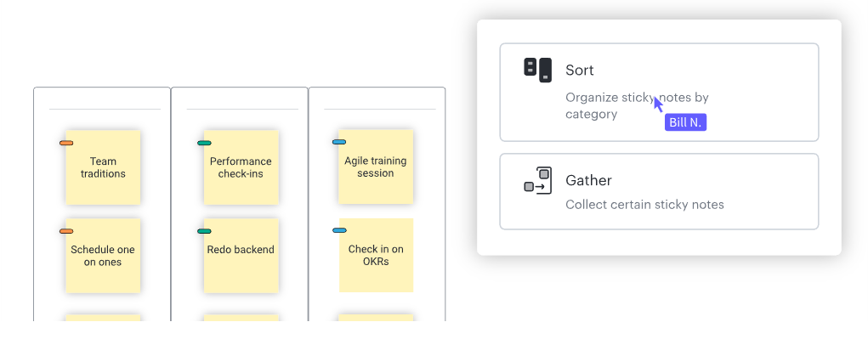
Task: Select the orange tag on Team traditions note
Action: point(66,144)
